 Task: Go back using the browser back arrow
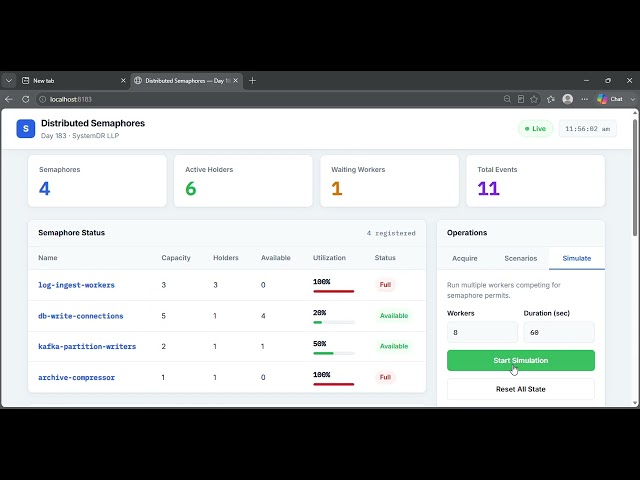9,99
